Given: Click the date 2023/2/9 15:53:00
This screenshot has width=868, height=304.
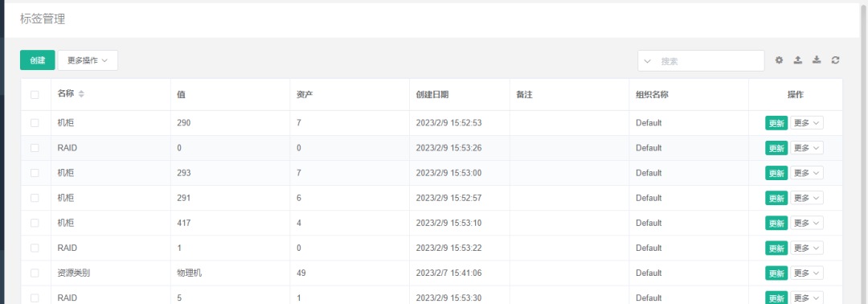Looking at the screenshot, I should point(449,173).
